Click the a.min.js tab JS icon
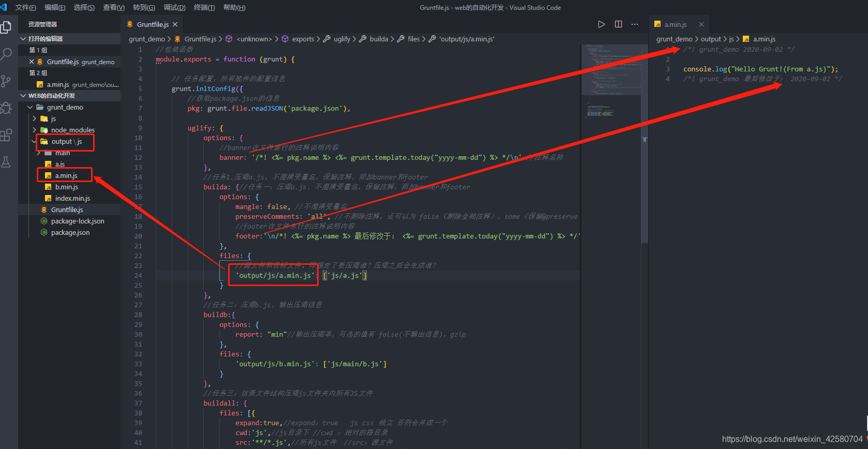This screenshot has width=868, height=449. coord(657,24)
